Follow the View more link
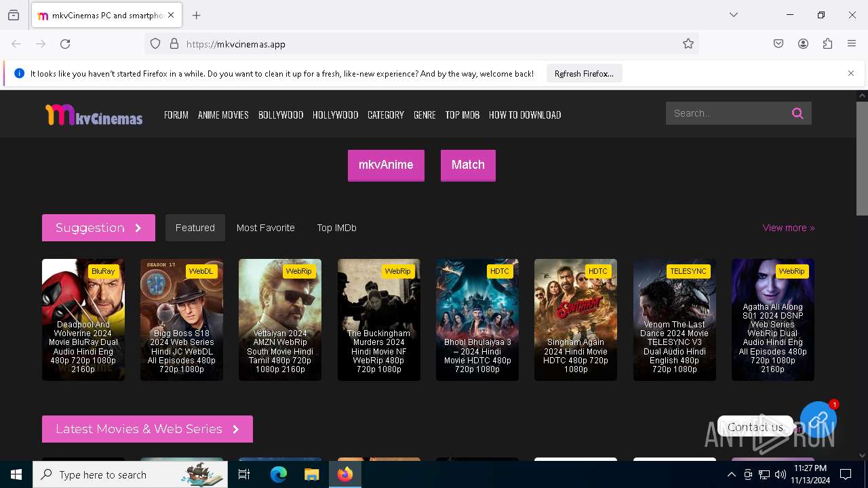Screen dimensions: 868x488 788,228
